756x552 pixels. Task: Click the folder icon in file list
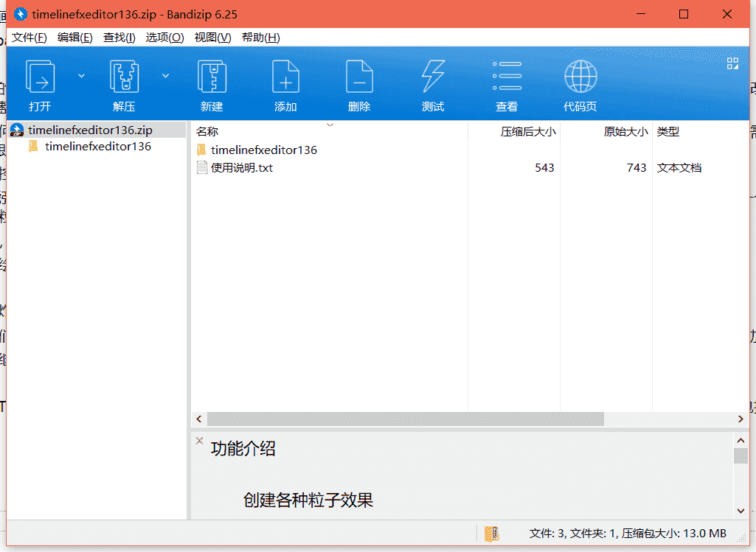tap(201, 150)
